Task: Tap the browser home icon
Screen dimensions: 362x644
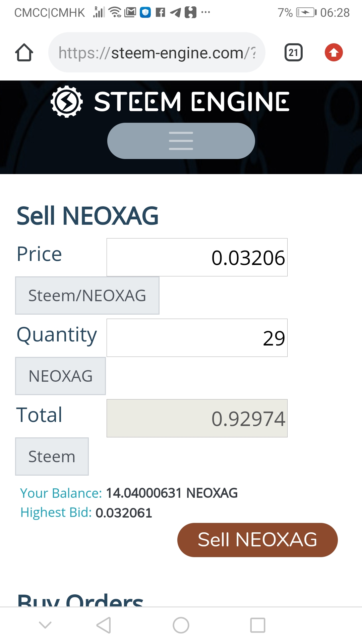Action: 24,53
